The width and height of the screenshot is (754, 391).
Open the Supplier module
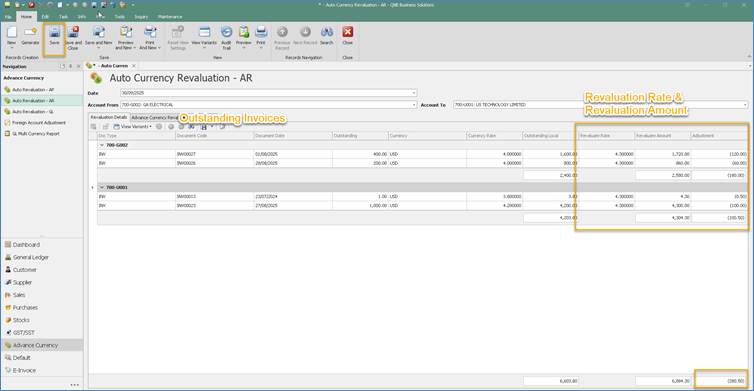point(22,282)
